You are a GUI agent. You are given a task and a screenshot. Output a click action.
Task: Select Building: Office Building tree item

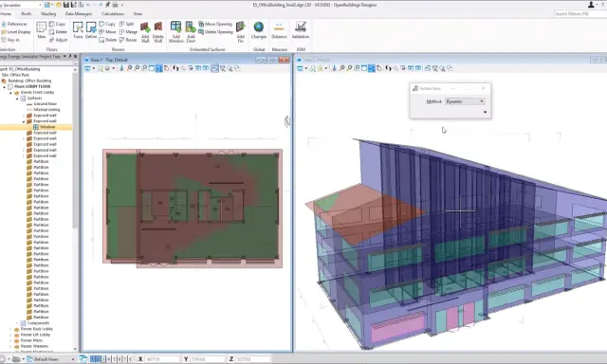pos(29,81)
